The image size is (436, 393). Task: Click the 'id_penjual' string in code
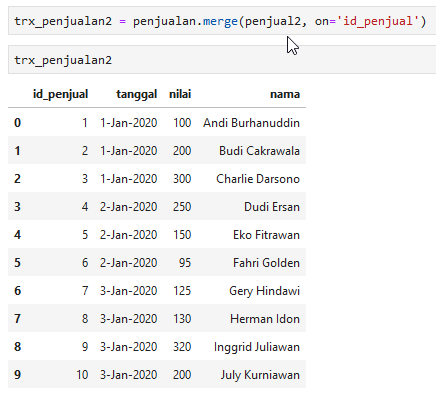[378, 21]
